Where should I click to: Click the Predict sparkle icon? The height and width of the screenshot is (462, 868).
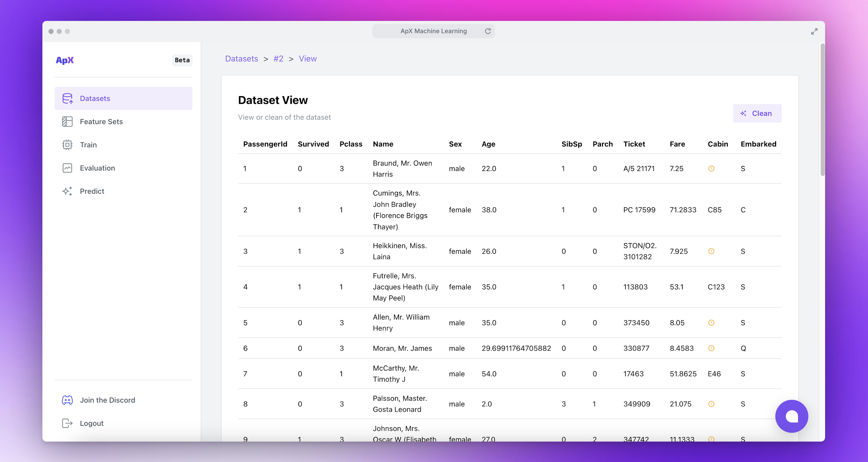click(x=67, y=191)
